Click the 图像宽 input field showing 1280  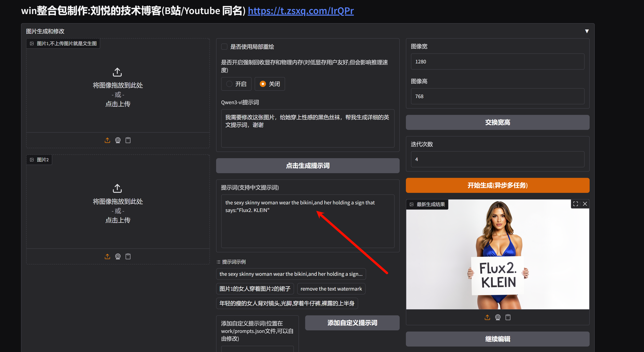pos(497,62)
